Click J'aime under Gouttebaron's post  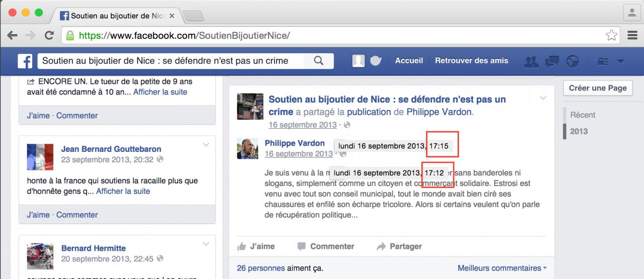pos(38,215)
